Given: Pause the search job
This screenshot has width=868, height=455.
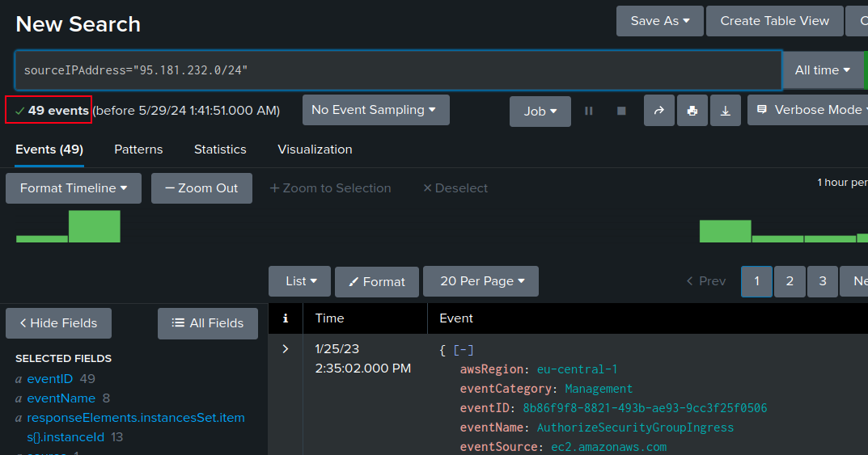Looking at the screenshot, I should point(589,111).
